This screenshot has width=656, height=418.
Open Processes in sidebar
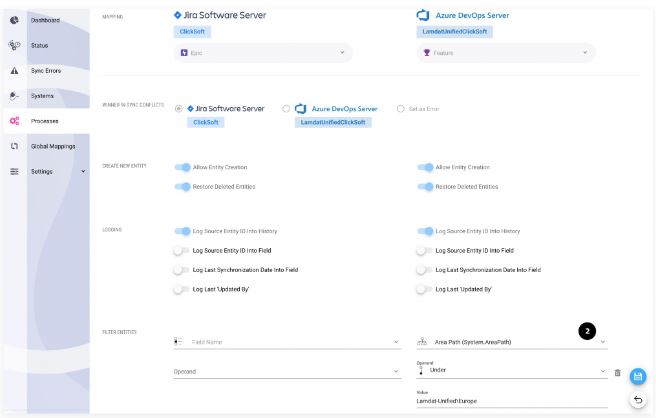coord(44,121)
